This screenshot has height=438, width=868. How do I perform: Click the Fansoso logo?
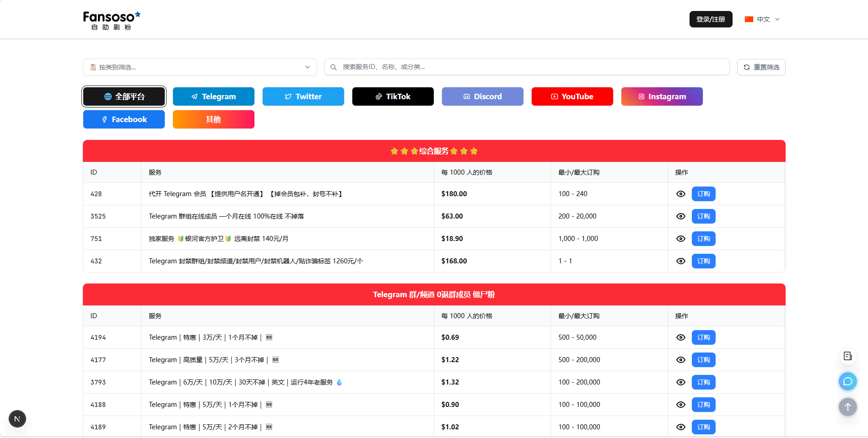coord(111,19)
